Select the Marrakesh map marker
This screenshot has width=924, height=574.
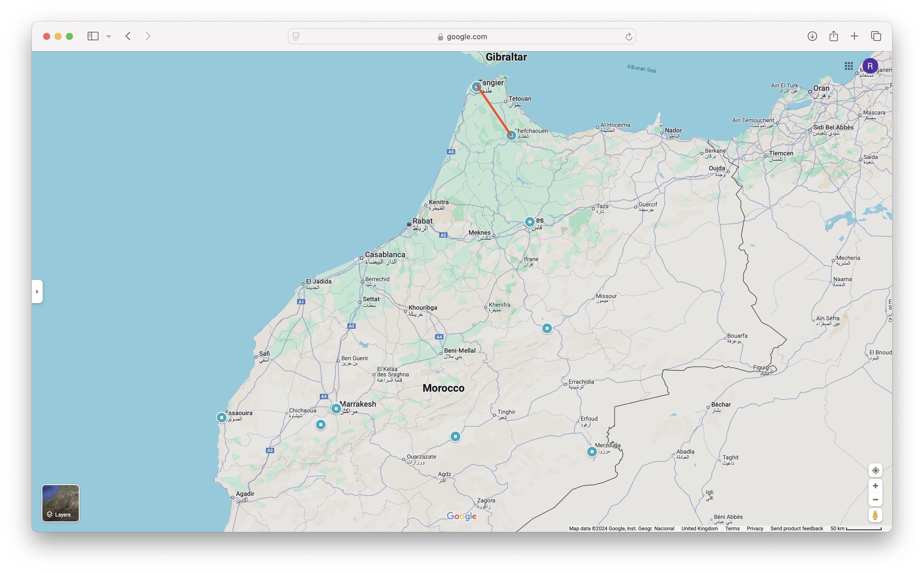(x=336, y=408)
